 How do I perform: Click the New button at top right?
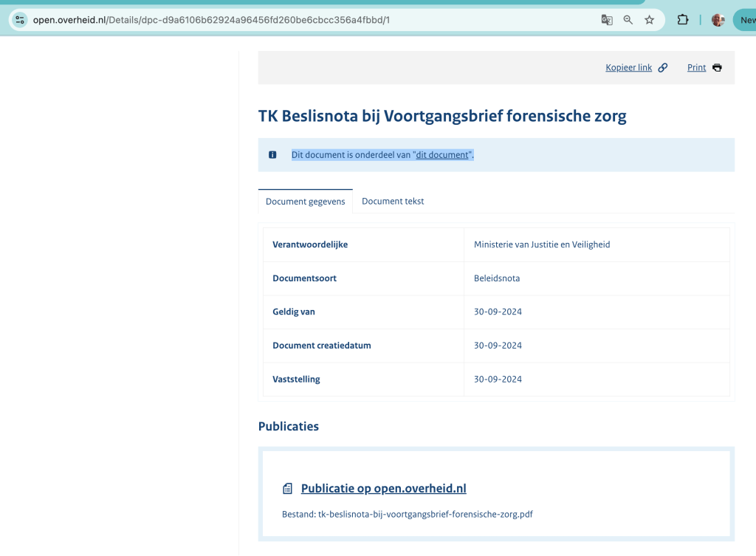[744, 20]
